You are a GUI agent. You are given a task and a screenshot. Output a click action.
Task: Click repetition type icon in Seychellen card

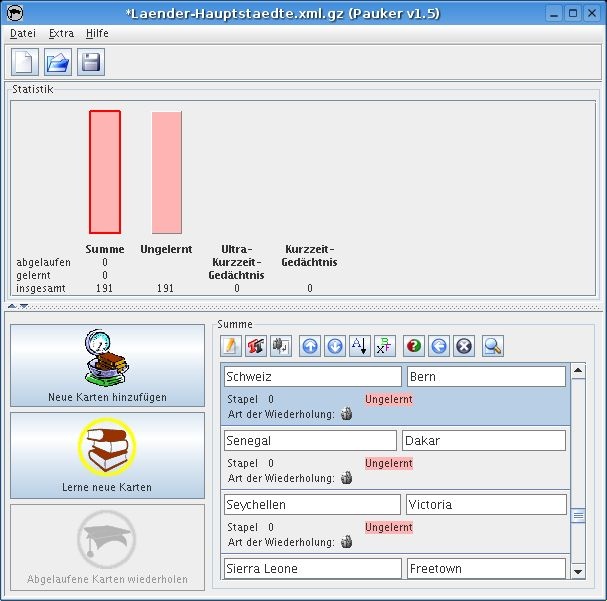pyautogui.click(x=346, y=541)
